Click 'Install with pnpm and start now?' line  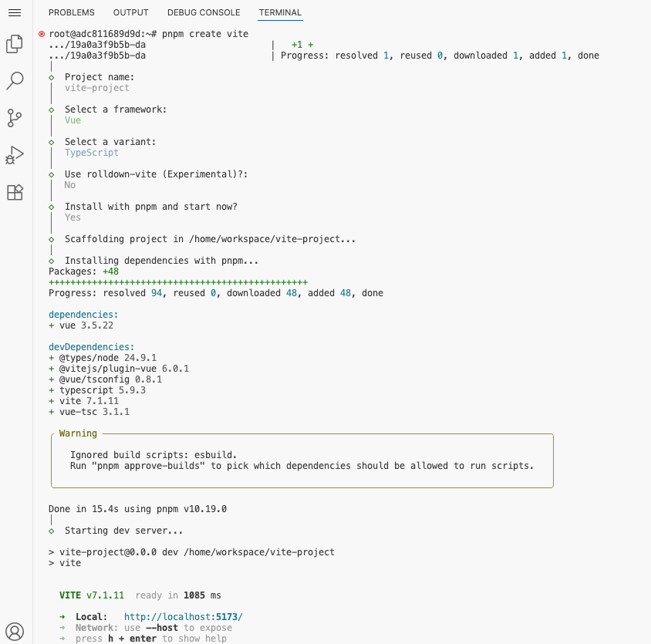pyautogui.click(x=150, y=207)
